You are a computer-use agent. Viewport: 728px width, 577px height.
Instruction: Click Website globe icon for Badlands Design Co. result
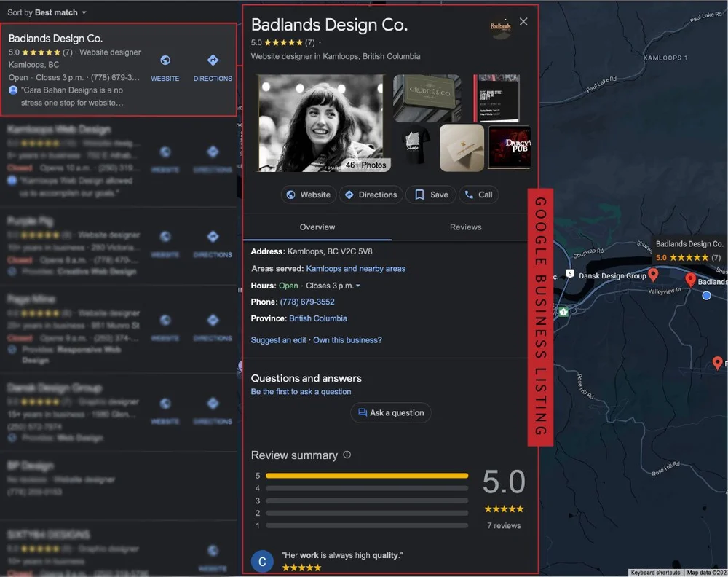pyautogui.click(x=165, y=60)
